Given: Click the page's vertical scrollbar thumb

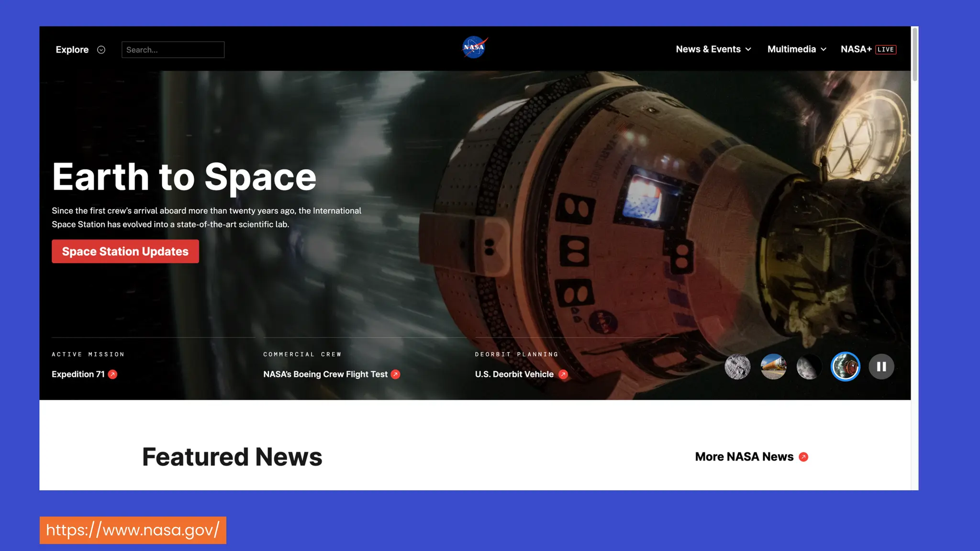Looking at the screenshot, I should point(915,54).
